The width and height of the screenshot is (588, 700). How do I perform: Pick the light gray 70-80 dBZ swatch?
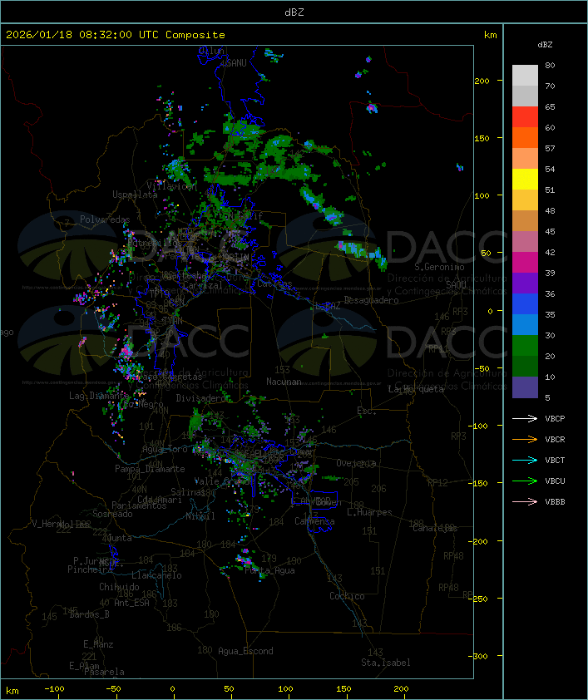click(525, 76)
